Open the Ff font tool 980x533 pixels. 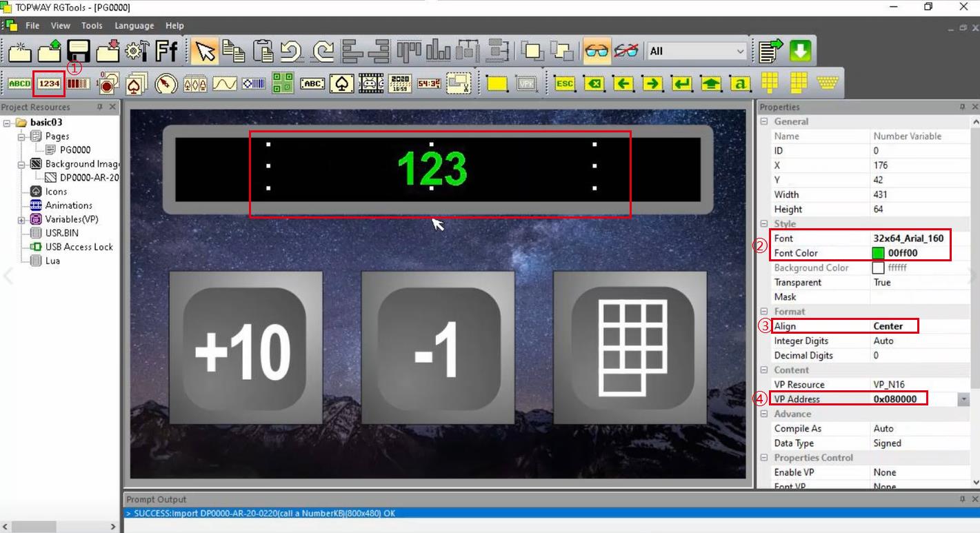coord(166,51)
